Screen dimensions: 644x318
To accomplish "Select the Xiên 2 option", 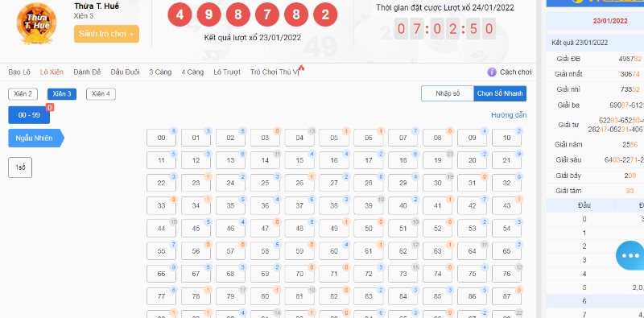I will click(x=23, y=94).
